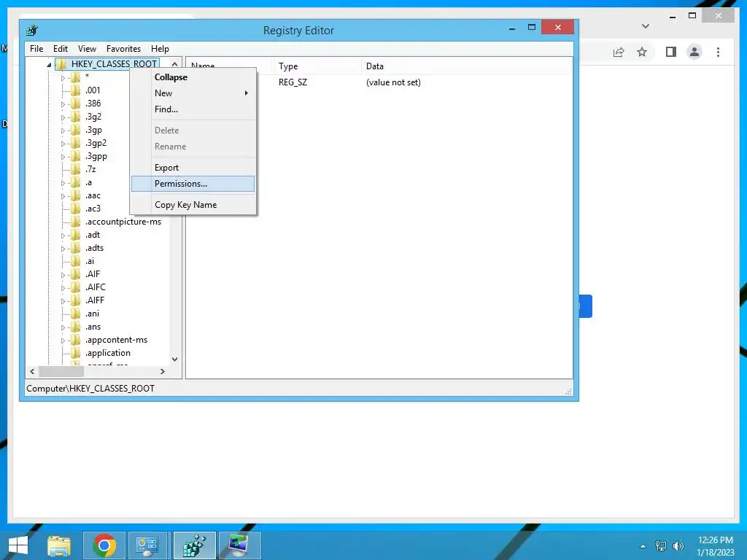Open the Windows Start button
The width and height of the screenshot is (747, 560).
point(18,545)
